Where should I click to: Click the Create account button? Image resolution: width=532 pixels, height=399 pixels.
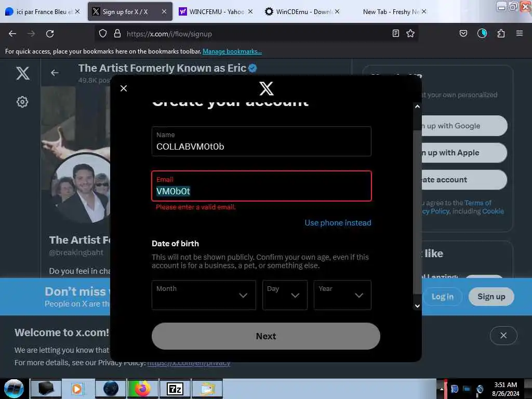(463, 179)
